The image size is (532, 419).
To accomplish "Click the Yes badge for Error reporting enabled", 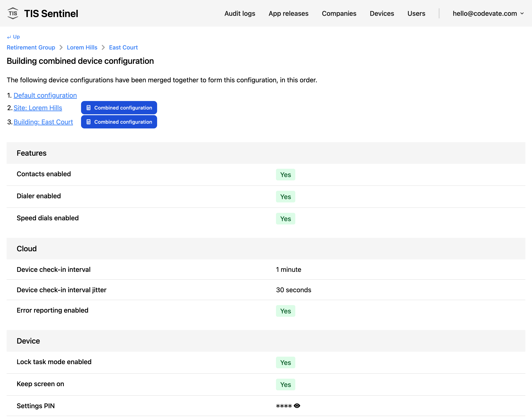I will click(286, 311).
